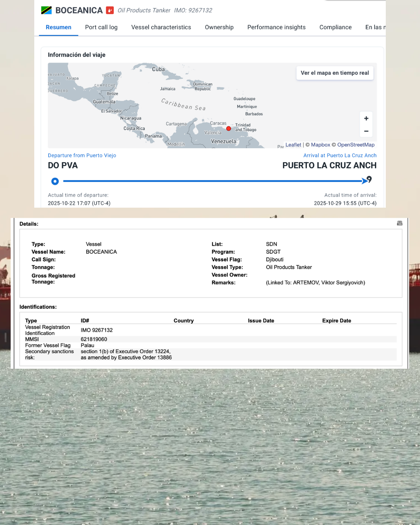The width and height of the screenshot is (420, 525).
Task: Switch to the Resumen tab
Action: [58, 27]
